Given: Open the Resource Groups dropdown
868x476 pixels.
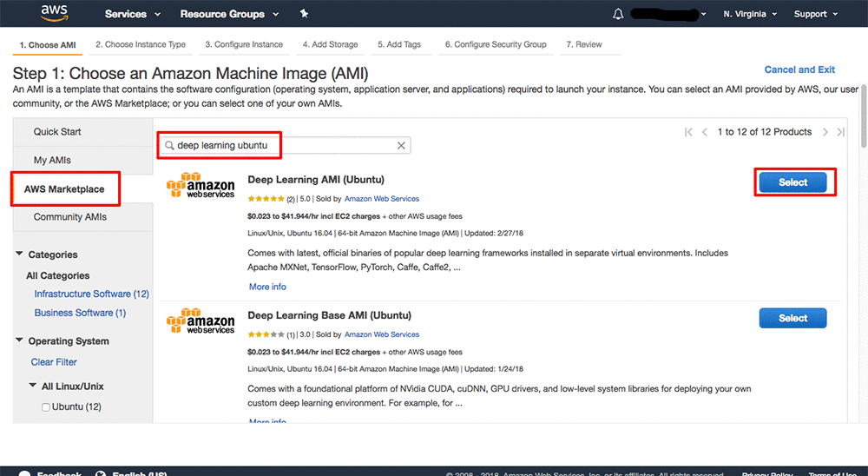Looking at the screenshot, I should tap(229, 14).
